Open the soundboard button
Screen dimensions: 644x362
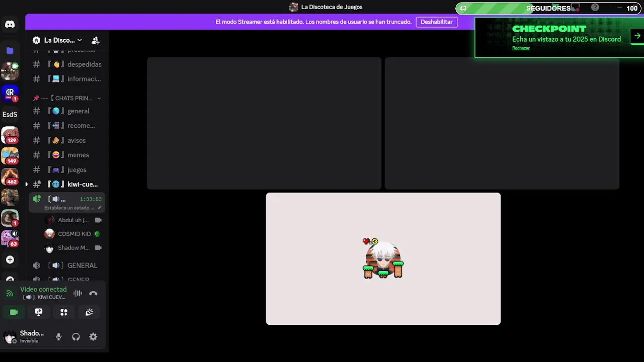(x=89, y=312)
